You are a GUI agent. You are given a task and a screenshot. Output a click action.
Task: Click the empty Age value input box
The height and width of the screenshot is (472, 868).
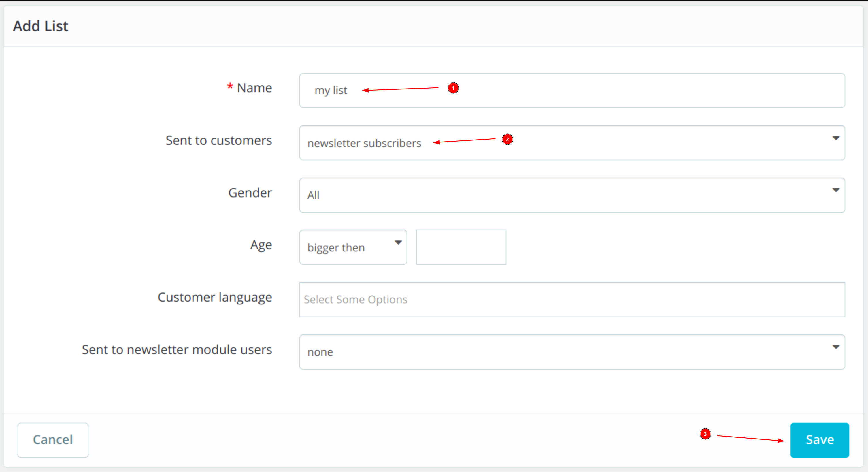point(461,247)
